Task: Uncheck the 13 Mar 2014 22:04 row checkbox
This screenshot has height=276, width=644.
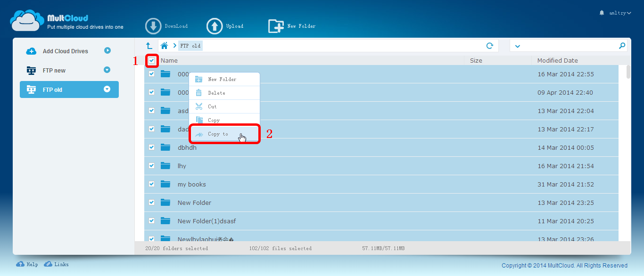Action: click(x=152, y=111)
